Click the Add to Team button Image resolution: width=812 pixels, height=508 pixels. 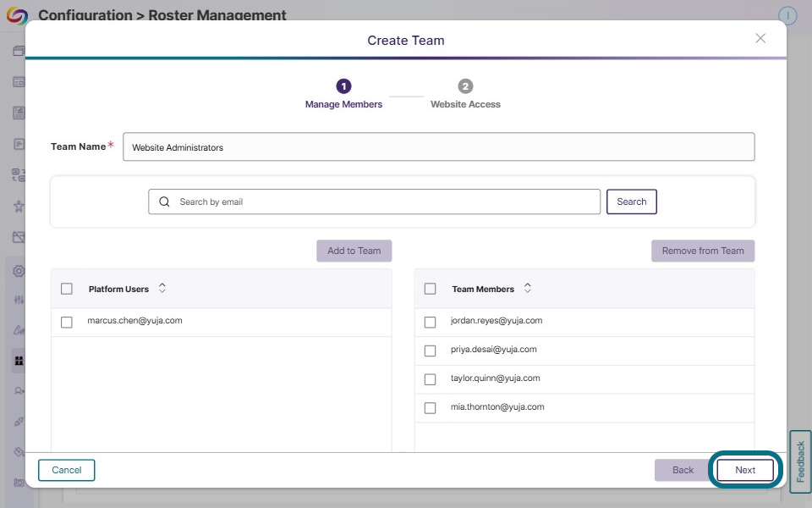pos(354,251)
